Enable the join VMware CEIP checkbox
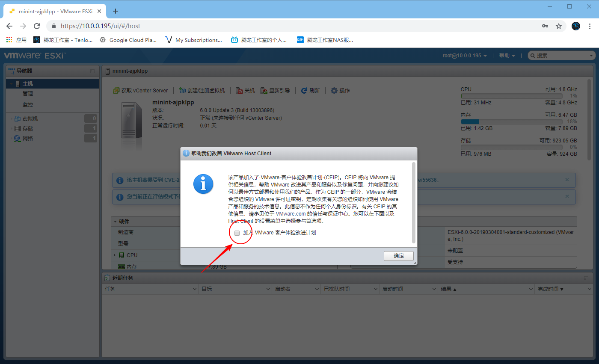The height and width of the screenshot is (364, 599). (x=237, y=233)
